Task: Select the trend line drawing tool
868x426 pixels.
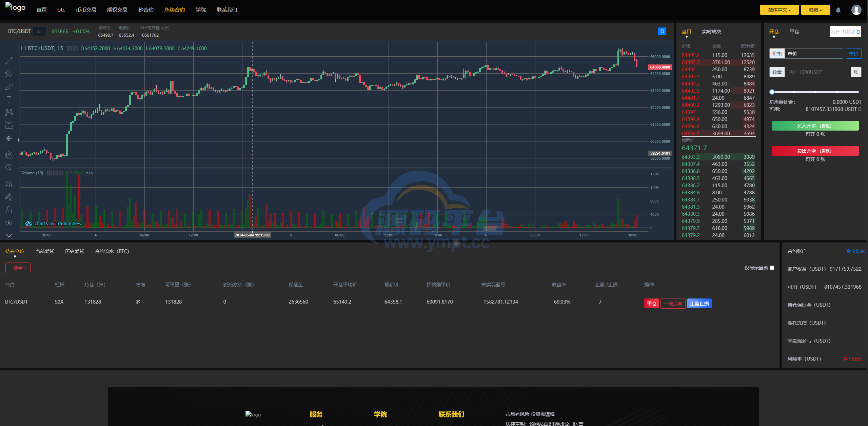Action: pos(9,61)
